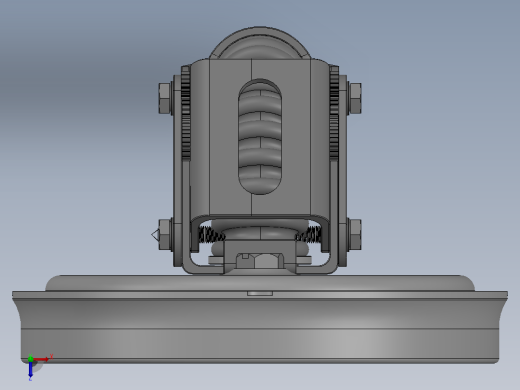Select the left toothed gear strip
The width and height of the screenshot is (520, 390).
pyautogui.click(x=186, y=112)
